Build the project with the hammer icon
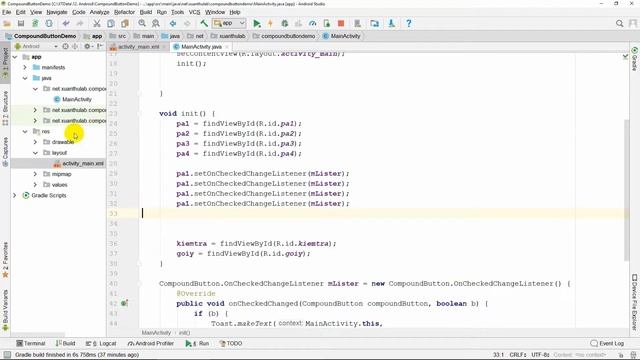This screenshot has width=640, height=360. pos(204,23)
